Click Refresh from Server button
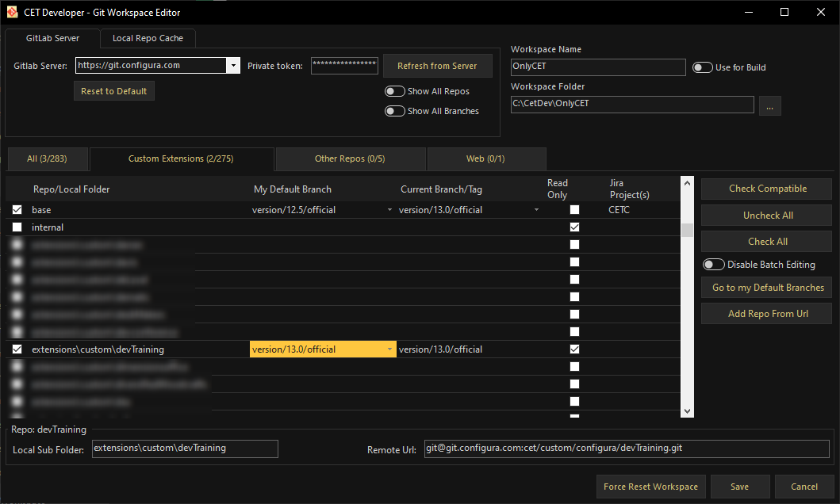Screen dimensions: 840x504 tap(437, 66)
